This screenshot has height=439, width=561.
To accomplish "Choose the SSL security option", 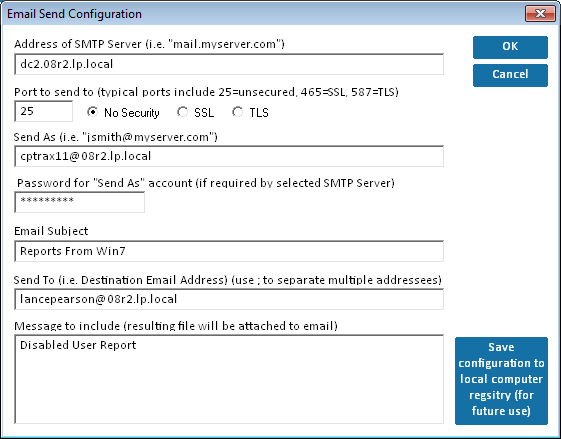I will coord(182,112).
